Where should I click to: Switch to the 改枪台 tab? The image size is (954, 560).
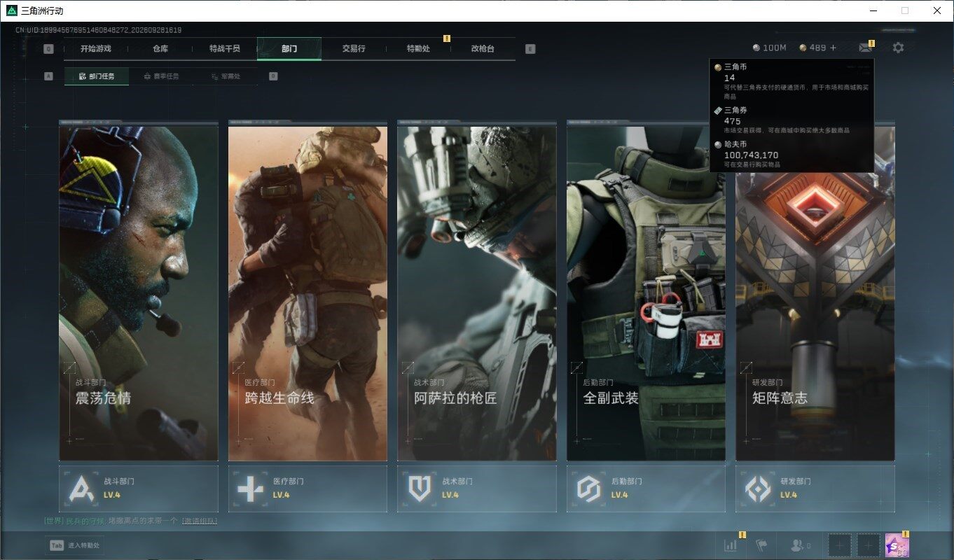(x=483, y=49)
